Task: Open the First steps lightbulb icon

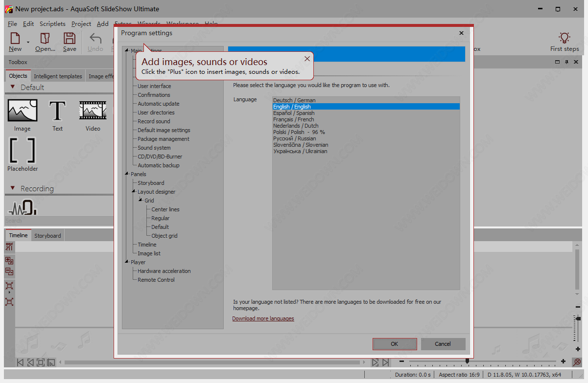Action: 564,39
